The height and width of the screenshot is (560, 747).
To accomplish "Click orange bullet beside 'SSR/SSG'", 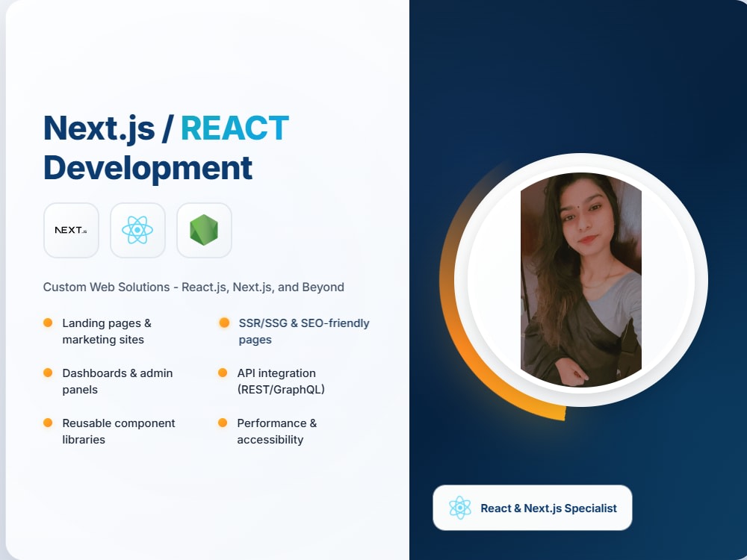I will coord(224,323).
